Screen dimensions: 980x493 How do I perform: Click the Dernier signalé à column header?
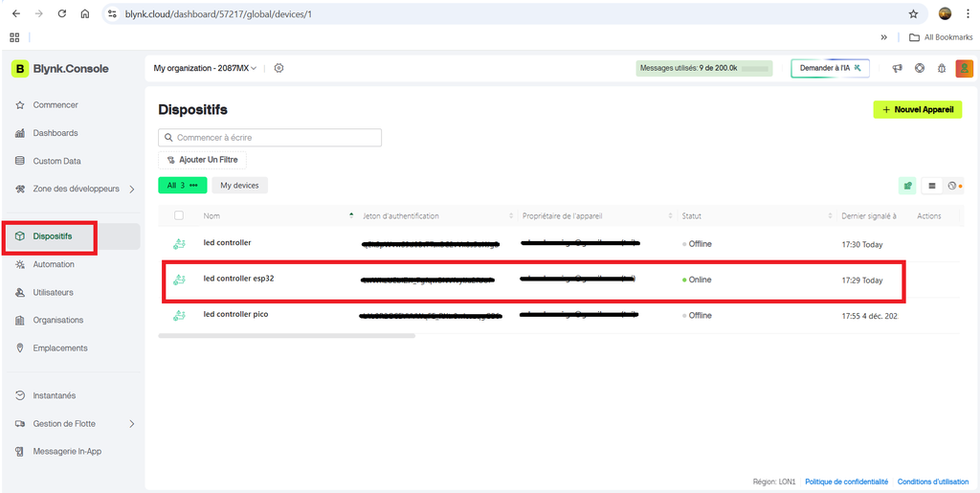[x=869, y=215]
